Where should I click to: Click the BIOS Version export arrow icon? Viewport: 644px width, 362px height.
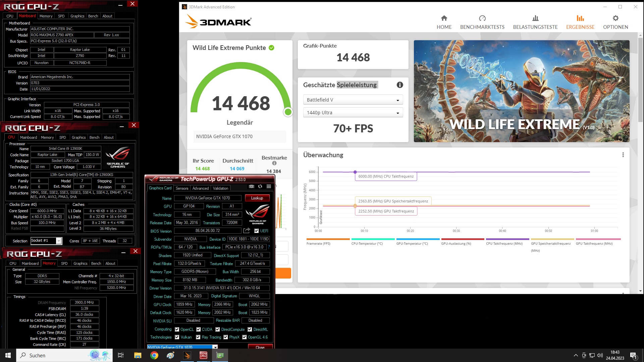tap(247, 231)
